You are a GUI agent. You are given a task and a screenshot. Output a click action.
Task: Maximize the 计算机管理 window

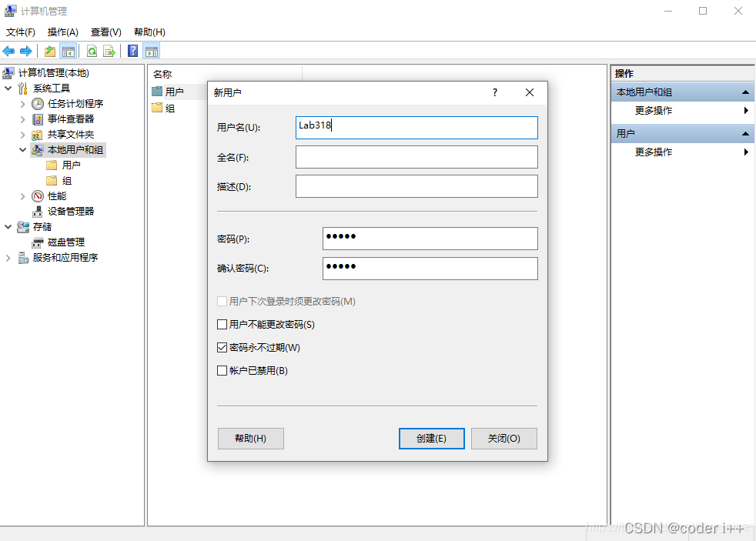703,11
